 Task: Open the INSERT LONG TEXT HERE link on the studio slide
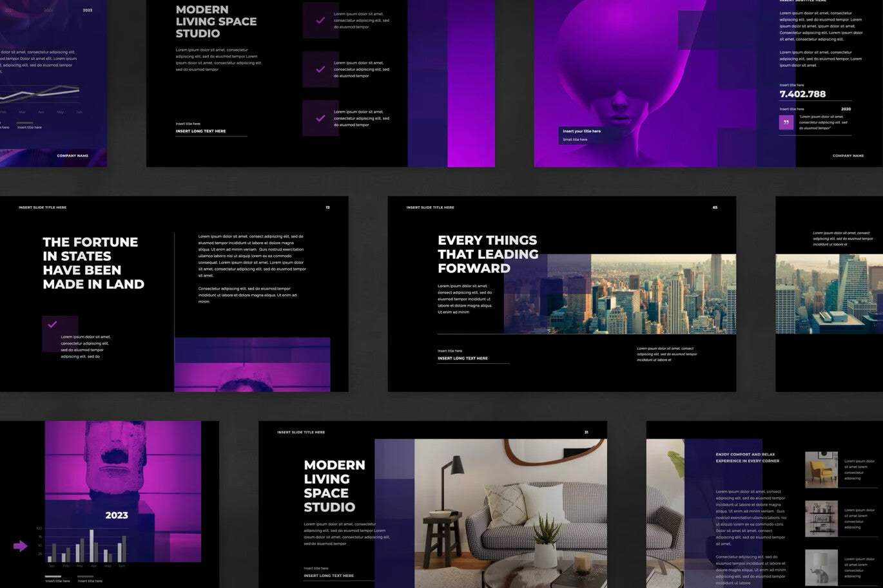(200, 131)
